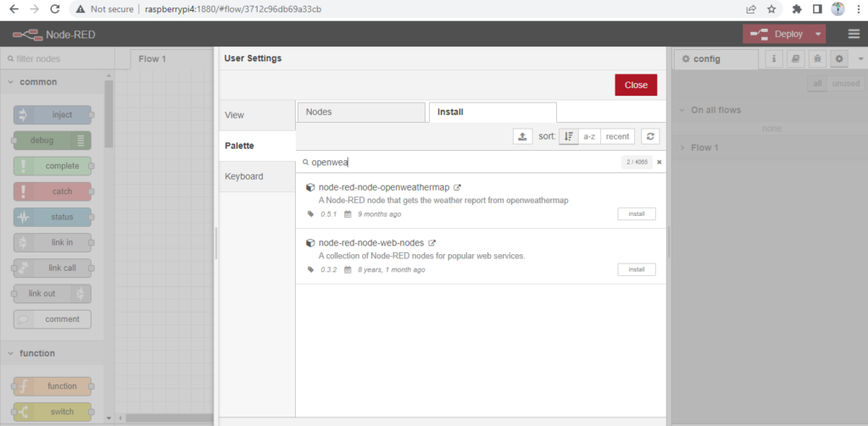Click the palette vertical scrollbar
The width and height of the screenshot is (868, 426).
[x=108, y=113]
